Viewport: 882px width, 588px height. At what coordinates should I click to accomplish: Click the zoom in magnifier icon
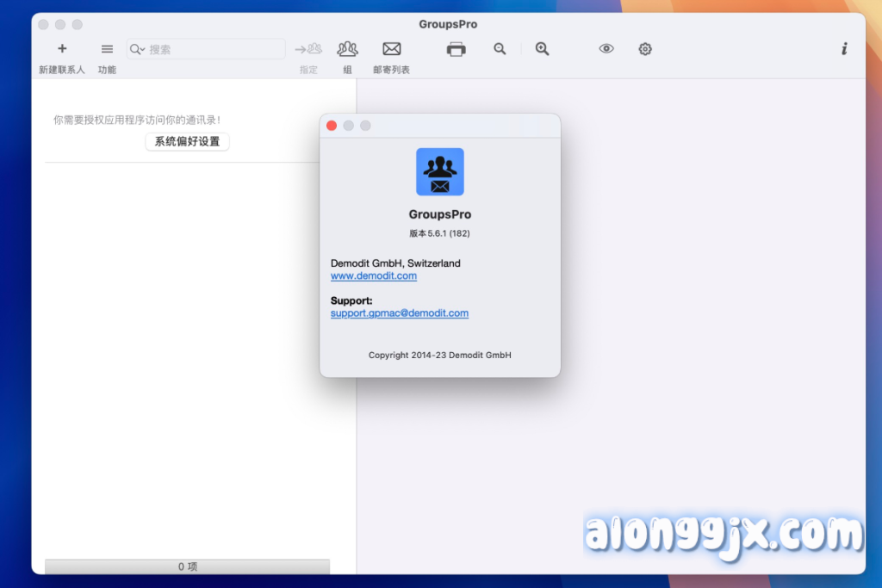pos(542,49)
